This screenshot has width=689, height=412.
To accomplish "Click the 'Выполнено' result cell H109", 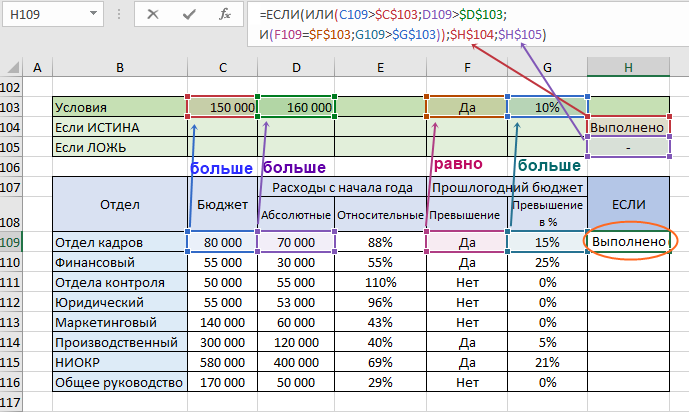I will click(x=628, y=242).
